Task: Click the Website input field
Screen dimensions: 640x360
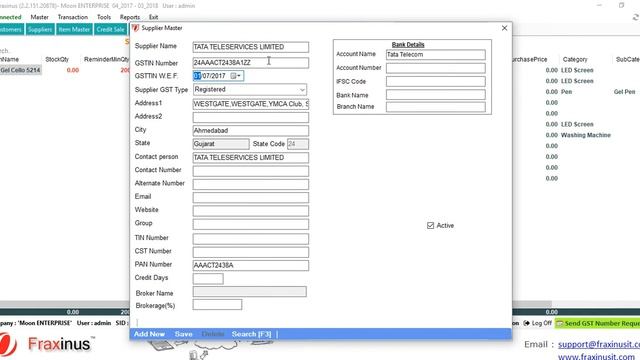Action: click(251, 211)
